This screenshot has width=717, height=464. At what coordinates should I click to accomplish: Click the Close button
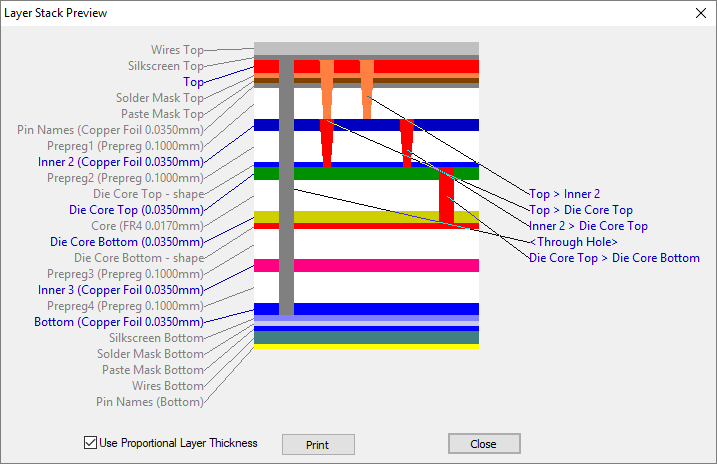483,443
